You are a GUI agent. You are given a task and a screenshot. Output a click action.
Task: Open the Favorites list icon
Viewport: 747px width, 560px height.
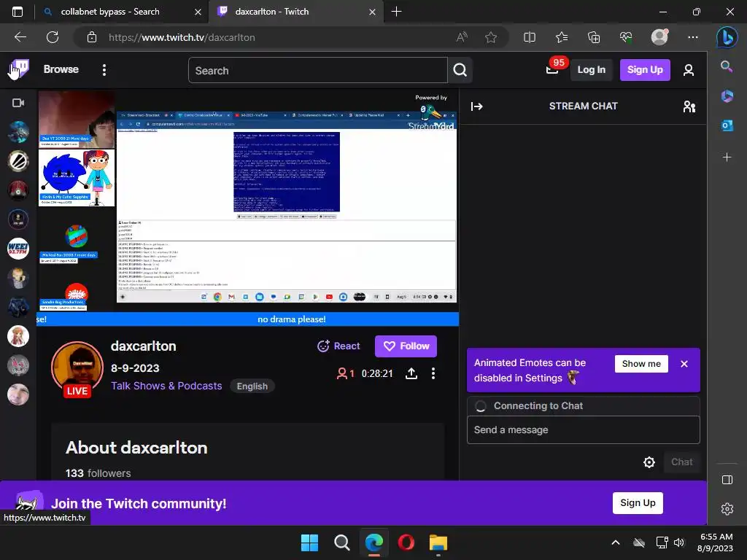pos(562,37)
